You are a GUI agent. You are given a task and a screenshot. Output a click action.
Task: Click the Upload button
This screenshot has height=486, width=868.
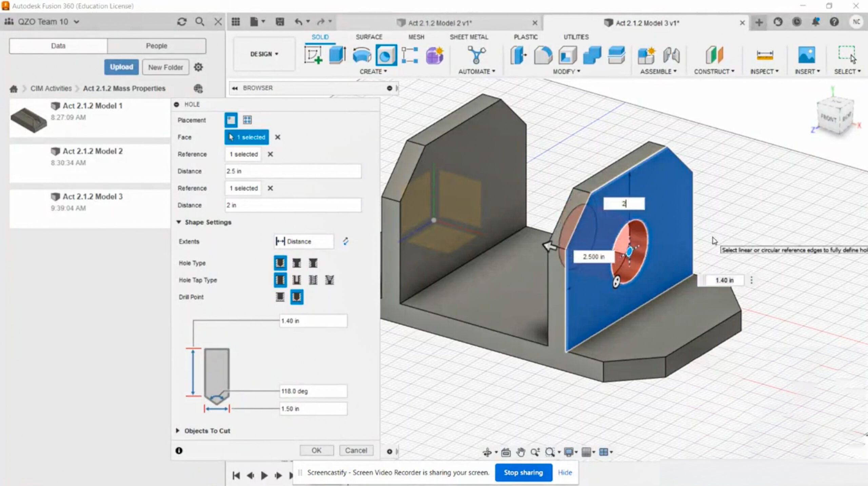[x=121, y=67]
